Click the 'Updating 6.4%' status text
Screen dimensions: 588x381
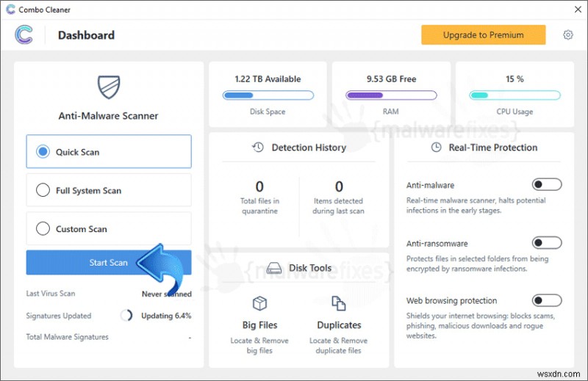point(166,316)
